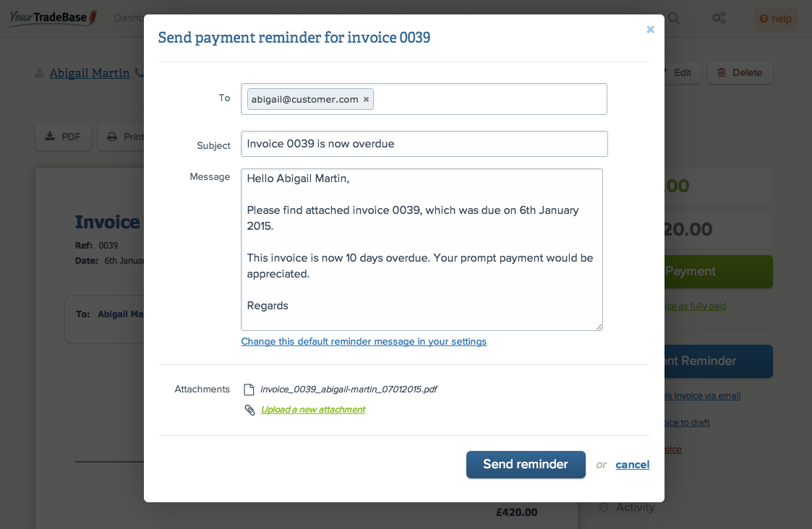Open link to change default reminder message
This screenshot has width=812, height=529.
coord(364,341)
